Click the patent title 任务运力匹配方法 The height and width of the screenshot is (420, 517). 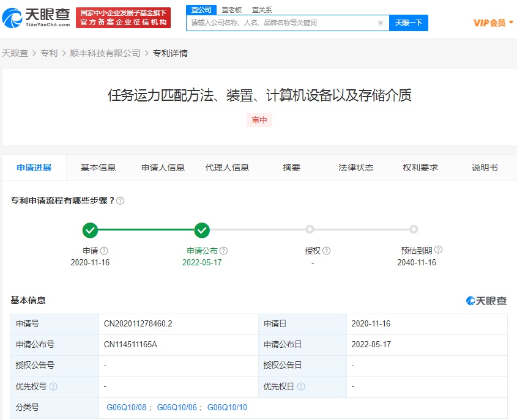[x=259, y=95]
